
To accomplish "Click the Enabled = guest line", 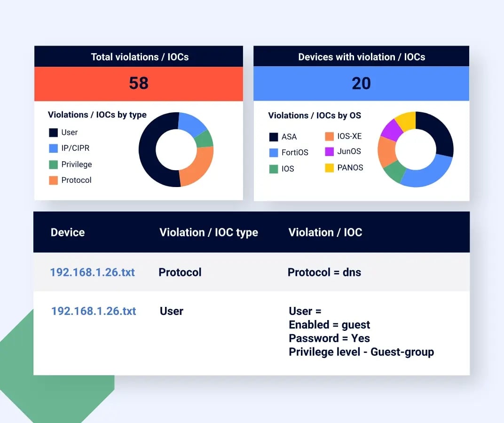I will pos(330,325).
